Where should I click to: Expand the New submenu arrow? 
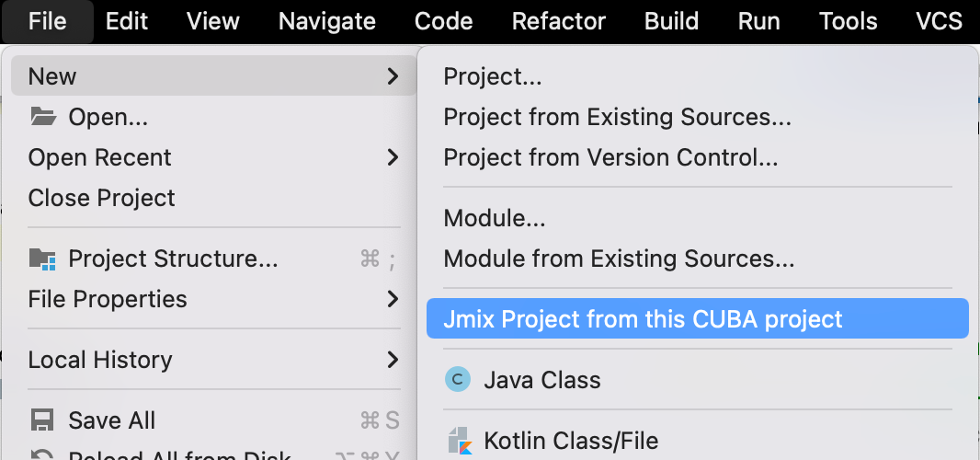pos(393,76)
